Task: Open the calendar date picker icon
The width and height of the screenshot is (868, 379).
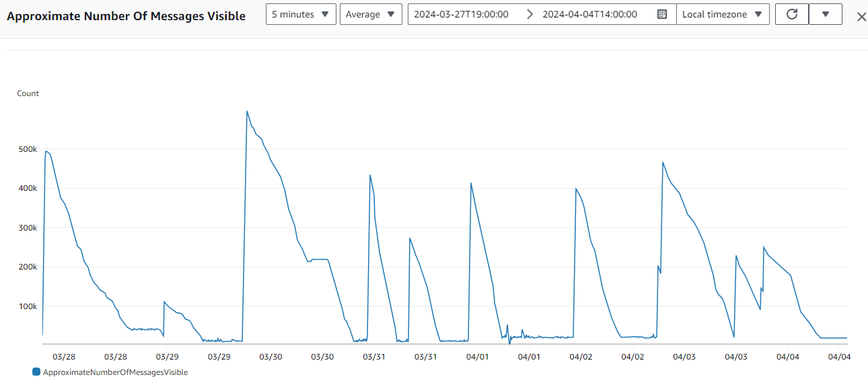Action: coord(662,14)
